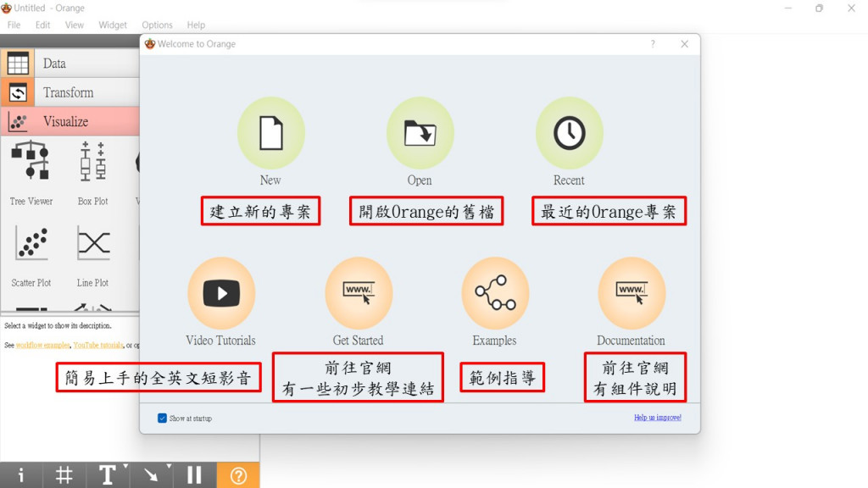Select the Tree Viewer widget
Screen dimensions: 868x488
pyautogui.click(x=31, y=173)
